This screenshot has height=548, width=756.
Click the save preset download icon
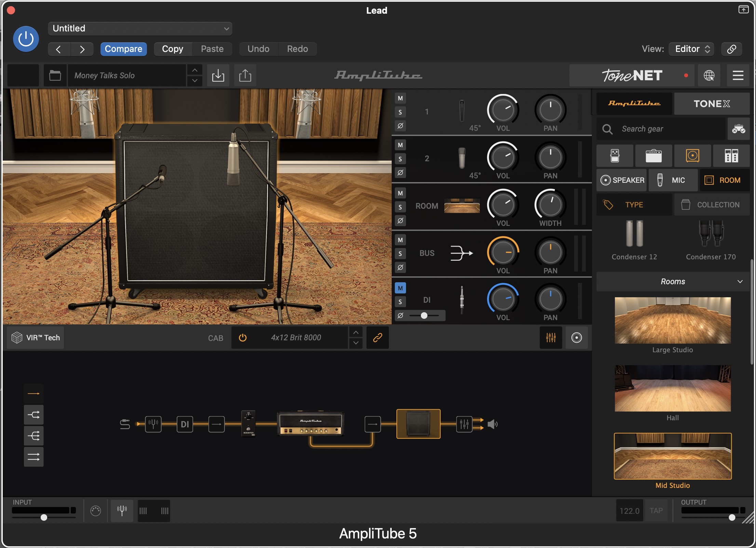218,75
